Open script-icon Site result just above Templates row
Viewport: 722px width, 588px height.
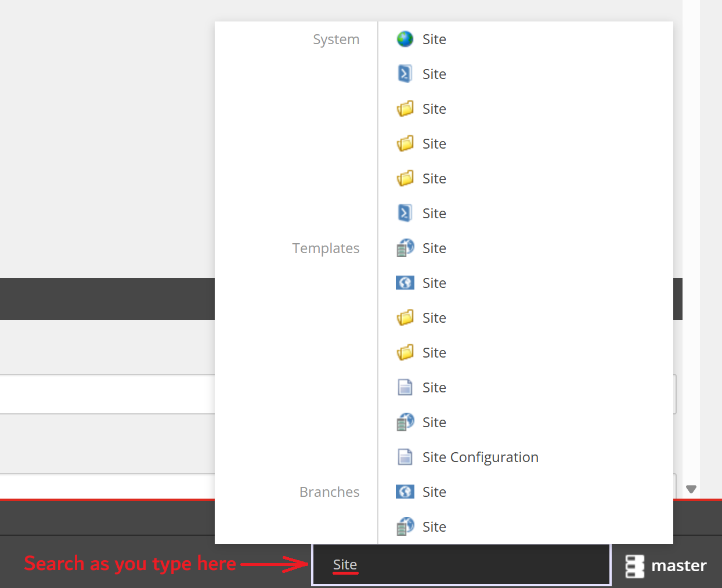coord(525,213)
